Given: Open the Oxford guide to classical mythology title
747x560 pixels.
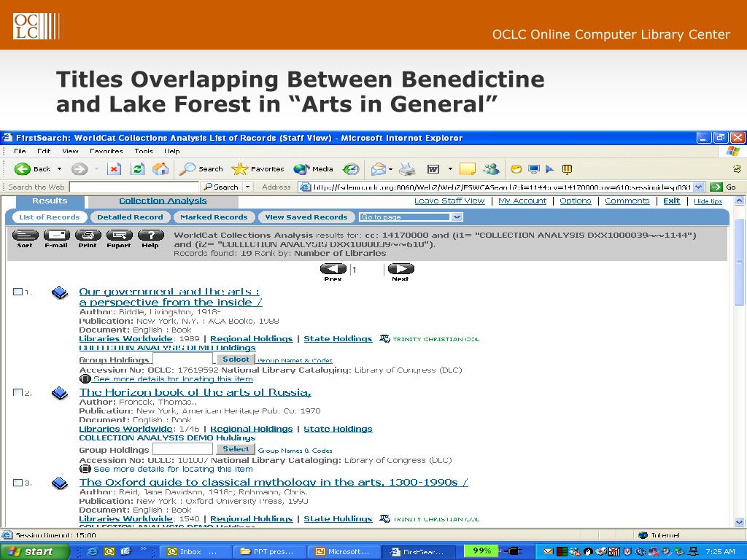Looking at the screenshot, I should pyautogui.click(x=274, y=483).
